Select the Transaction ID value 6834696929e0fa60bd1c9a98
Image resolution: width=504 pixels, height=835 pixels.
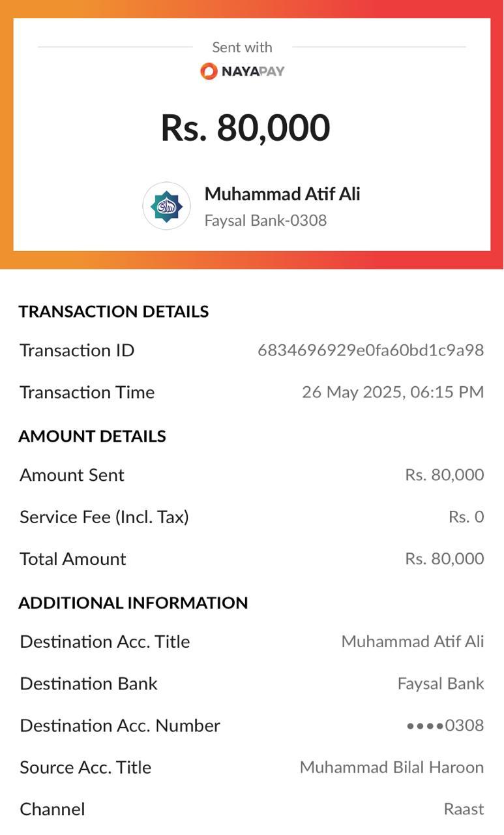(370, 351)
